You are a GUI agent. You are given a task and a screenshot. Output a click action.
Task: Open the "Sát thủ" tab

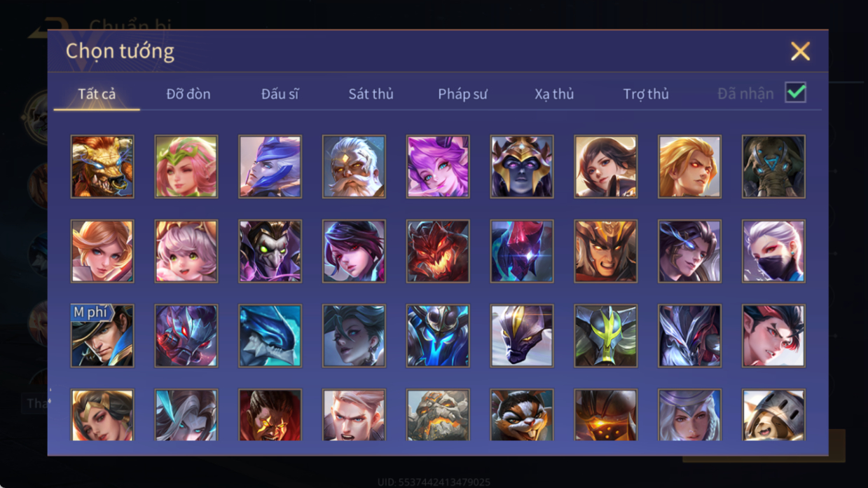click(x=371, y=94)
